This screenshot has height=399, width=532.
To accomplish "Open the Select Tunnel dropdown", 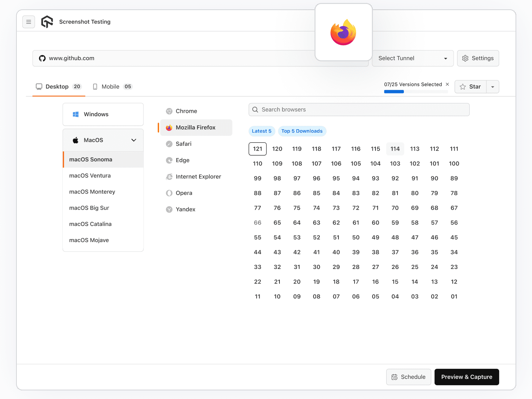I will tap(412, 58).
